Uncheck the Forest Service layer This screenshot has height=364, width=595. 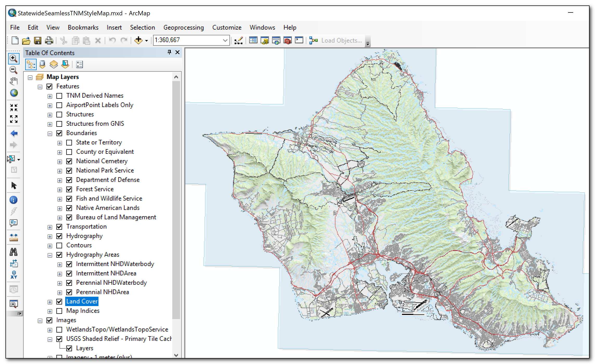69,189
